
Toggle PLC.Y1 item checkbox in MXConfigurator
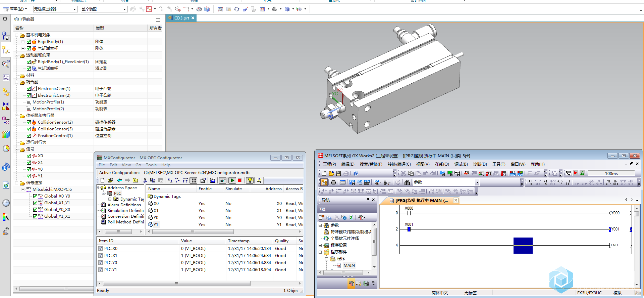pos(101,270)
